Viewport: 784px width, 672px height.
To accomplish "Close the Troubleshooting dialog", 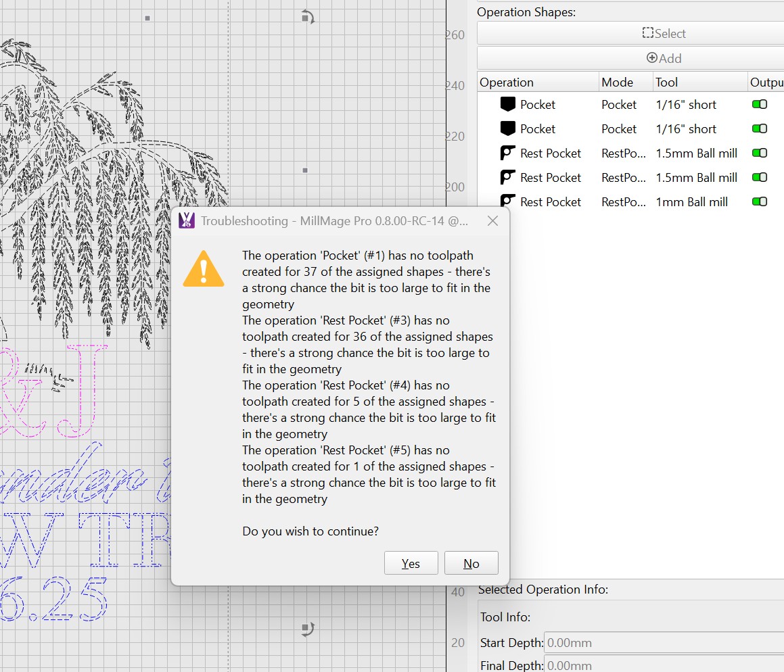I will tap(492, 221).
